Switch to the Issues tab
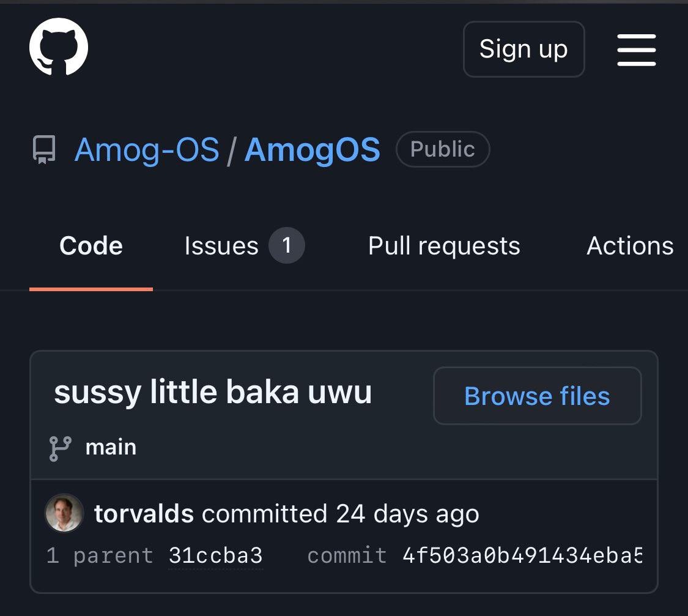The width and height of the screenshot is (688, 616). [x=221, y=245]
